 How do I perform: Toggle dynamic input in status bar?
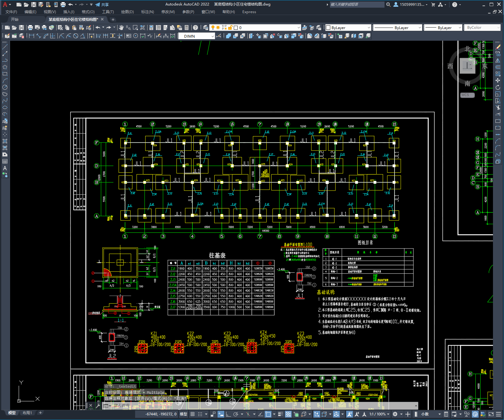point(221,414)
